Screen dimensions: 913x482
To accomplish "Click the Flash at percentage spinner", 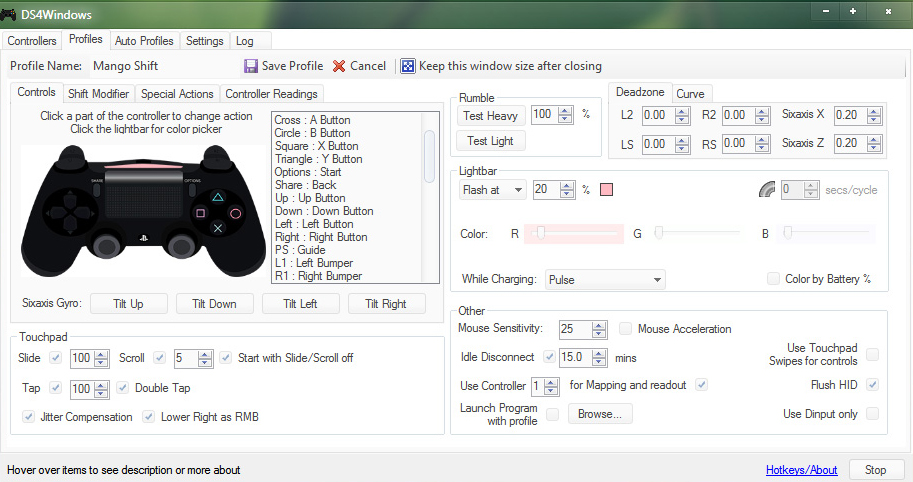I will pos(567,190).
